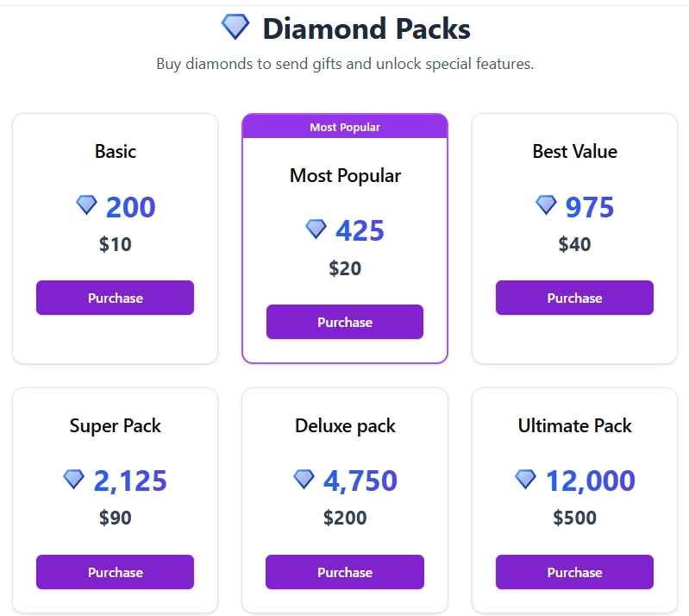This screenshot has height=616, width=689.
Task: Click the diamond icon next to 975
Action: coord(546,205)
